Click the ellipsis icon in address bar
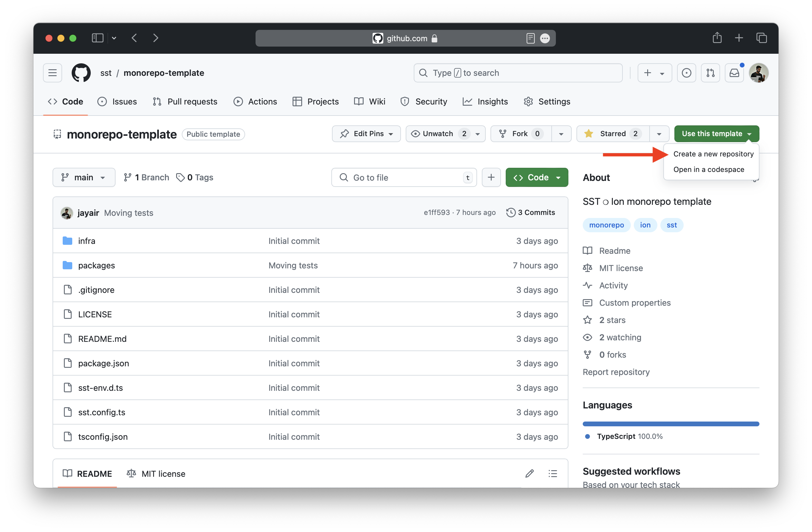 tap(545, 38)
